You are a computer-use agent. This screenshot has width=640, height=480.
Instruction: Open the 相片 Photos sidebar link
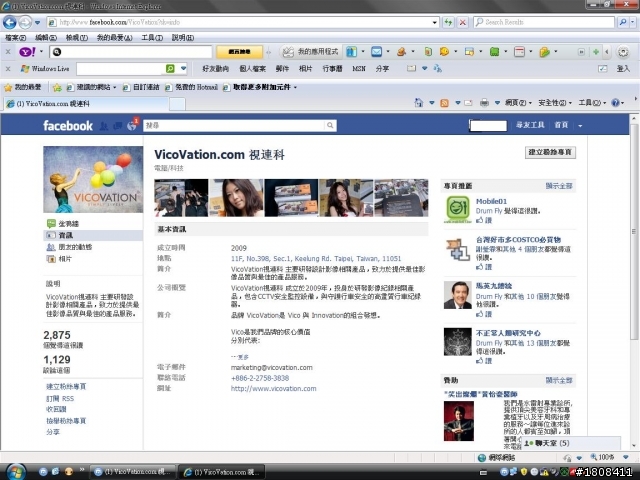(x=65, y=259)
